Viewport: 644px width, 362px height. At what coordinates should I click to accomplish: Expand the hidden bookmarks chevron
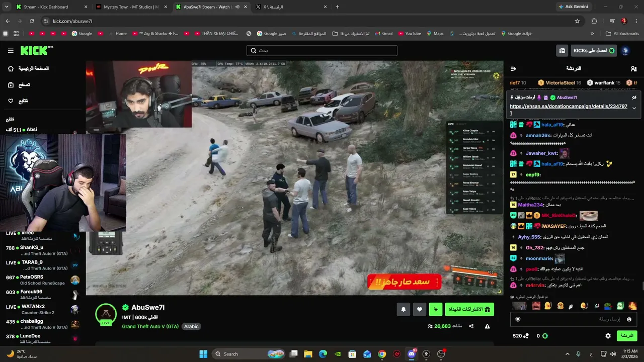point(592,34)
